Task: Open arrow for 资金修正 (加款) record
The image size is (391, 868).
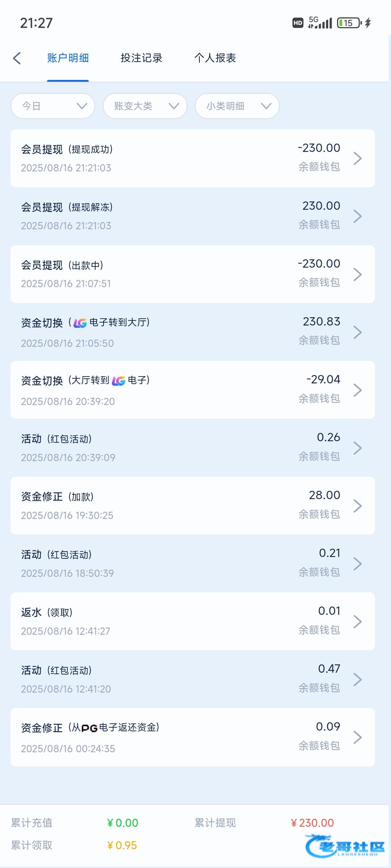Action: (x=357, y=506)
